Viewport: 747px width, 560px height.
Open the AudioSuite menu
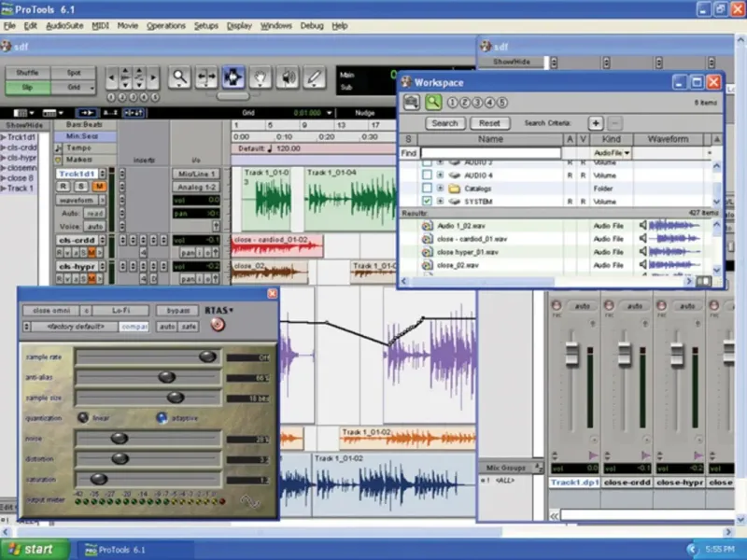click(x=64, y=25)
